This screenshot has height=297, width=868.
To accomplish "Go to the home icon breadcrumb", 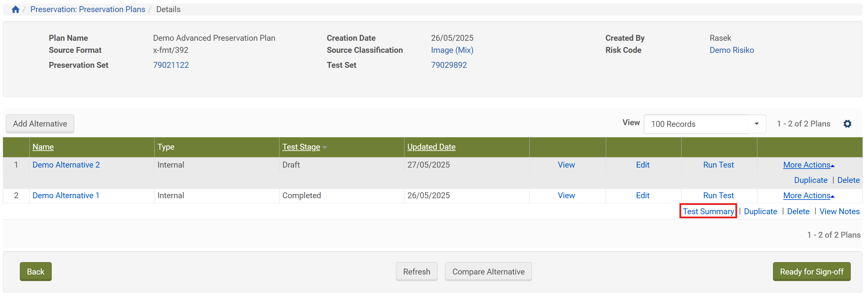I will point(15,9).
